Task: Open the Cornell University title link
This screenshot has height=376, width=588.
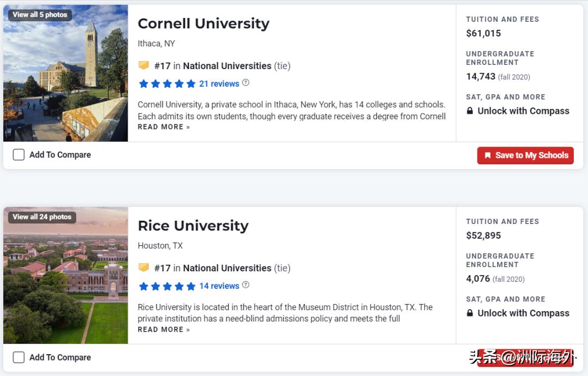Action: (x=203, y=23)
